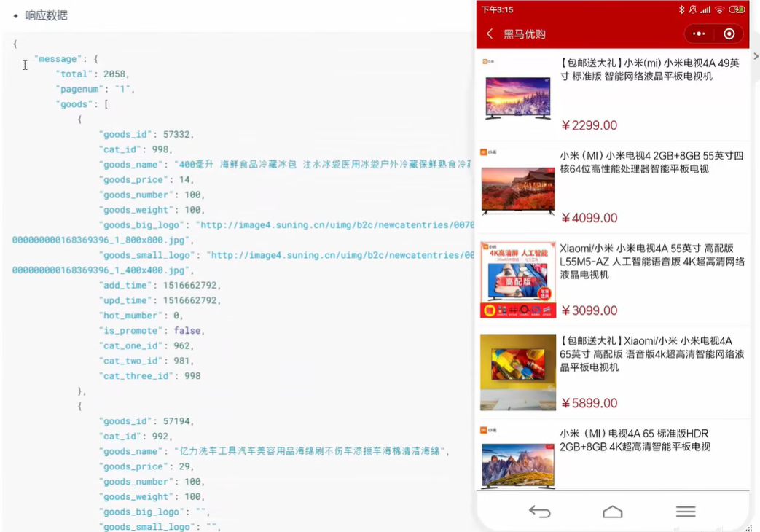The height and width of the screenshot is (532, 760).
Task: Click the goods_name value starting 400毫升
Action: click(x=324, y=165)
